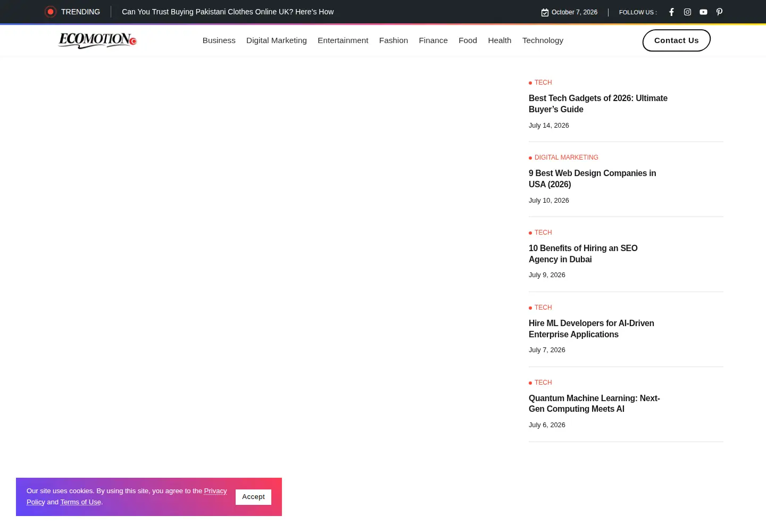Open trending headline about Pakistani Clothes Online
This screenshot has width=766, height=532.
[228, 12]
